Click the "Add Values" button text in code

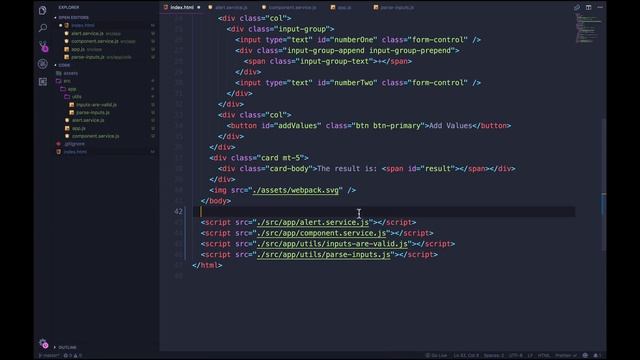(451, 126)
